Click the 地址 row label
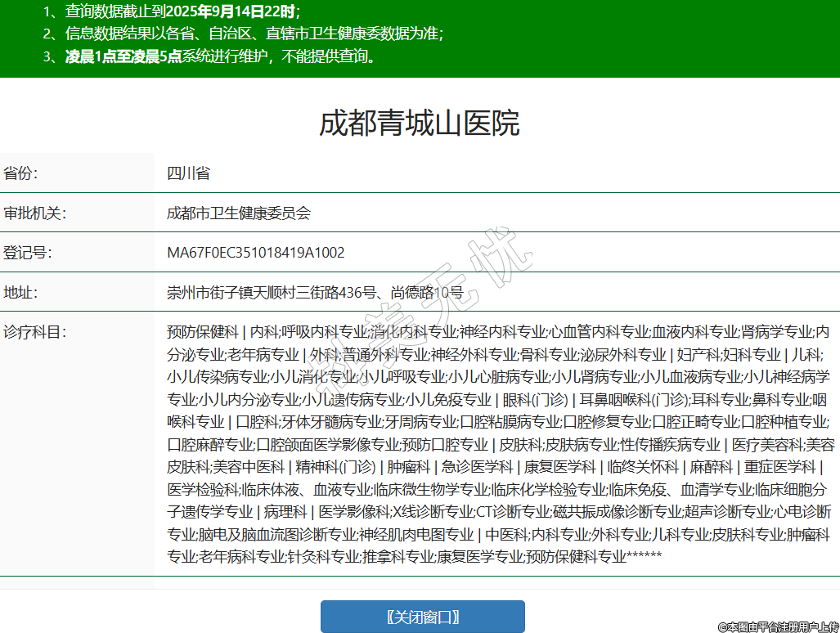This screenshot has height=633, width=840. (20, 293)
